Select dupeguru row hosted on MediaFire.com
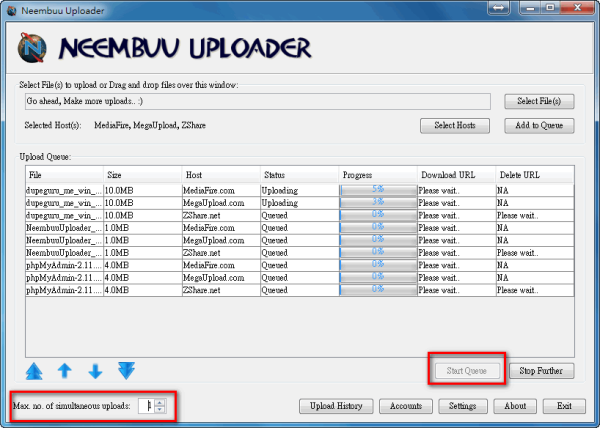This screenshot has height=428, width=600. 300,190
